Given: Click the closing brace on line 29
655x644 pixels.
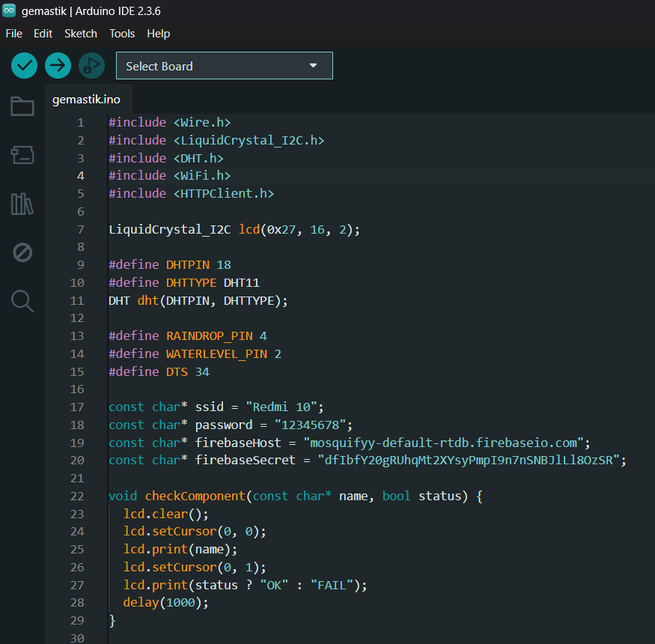Looking at the screenshot, I should coord(112,621).
